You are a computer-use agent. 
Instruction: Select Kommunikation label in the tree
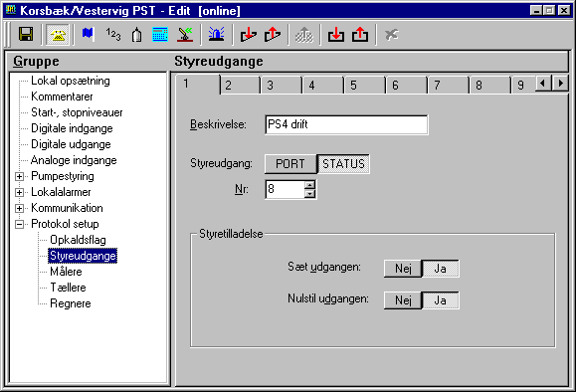pos(67,208)
